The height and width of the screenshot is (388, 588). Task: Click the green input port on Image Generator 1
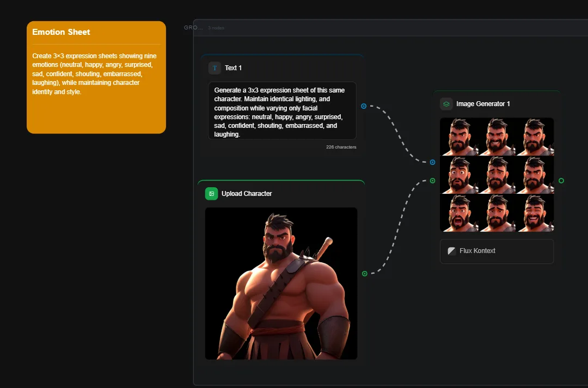coord(432,181)
